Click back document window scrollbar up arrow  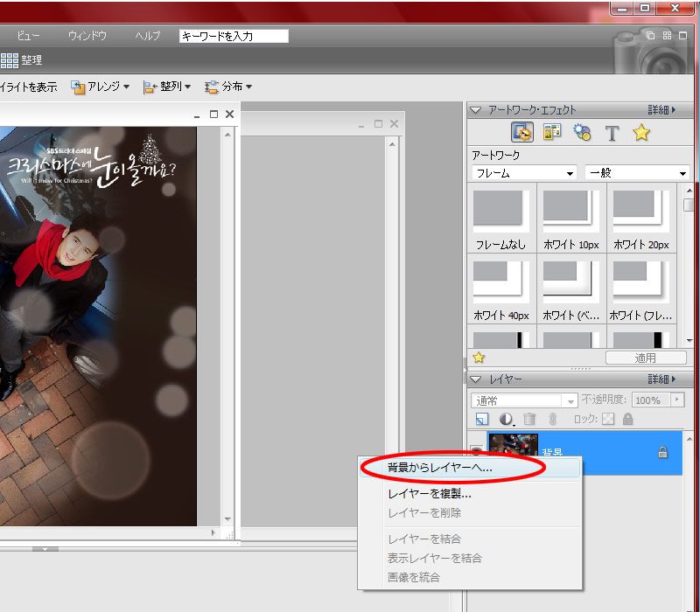point(392,144)
